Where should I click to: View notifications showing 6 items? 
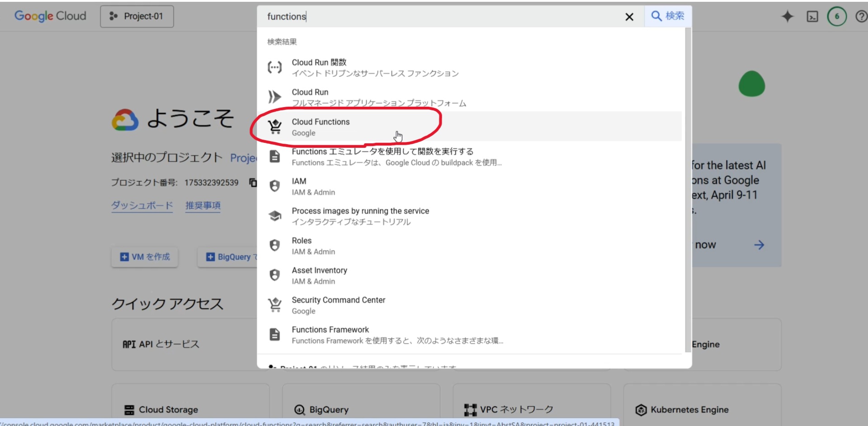coord(837,16)
